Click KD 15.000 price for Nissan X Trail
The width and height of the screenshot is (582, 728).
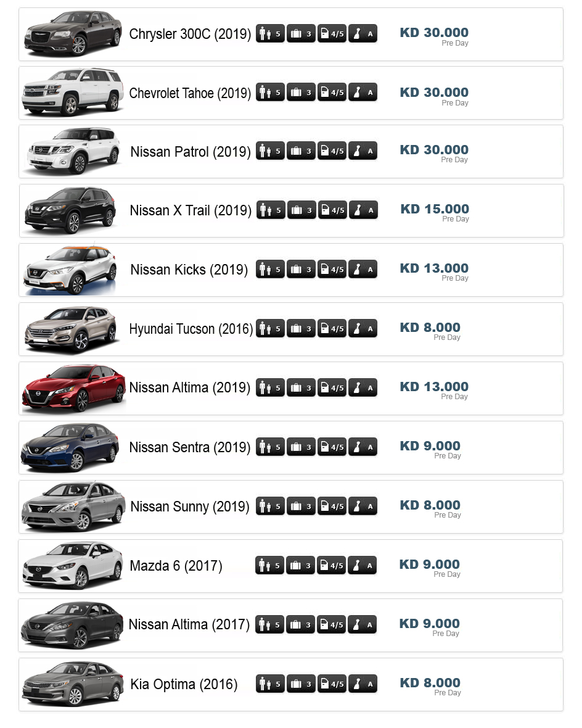(435, 209)
